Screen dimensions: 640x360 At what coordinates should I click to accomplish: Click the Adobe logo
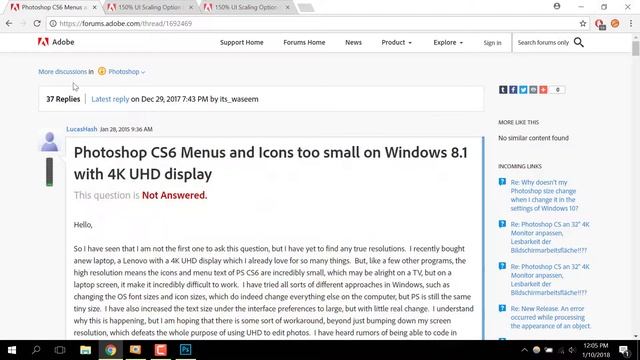pyautogui.click(x=56, y=42)
